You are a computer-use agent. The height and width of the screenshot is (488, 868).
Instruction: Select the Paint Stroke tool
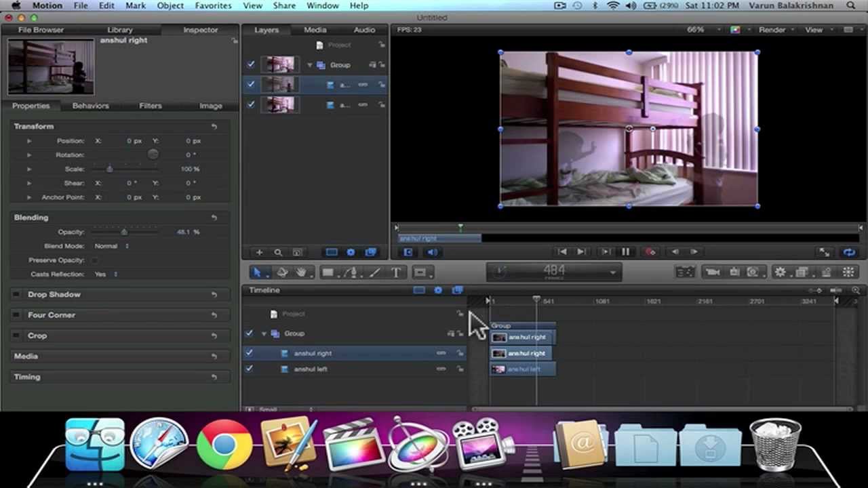[x=374, y=272]
